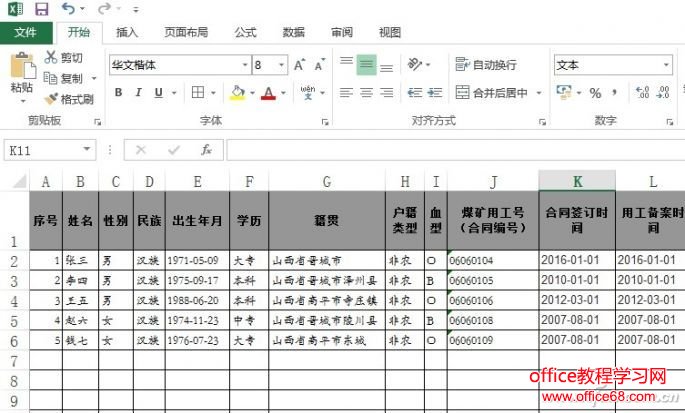Screen dimensions: 685x413
Task: Click the wén phonetic guide icon
Action: coord(308,92)
